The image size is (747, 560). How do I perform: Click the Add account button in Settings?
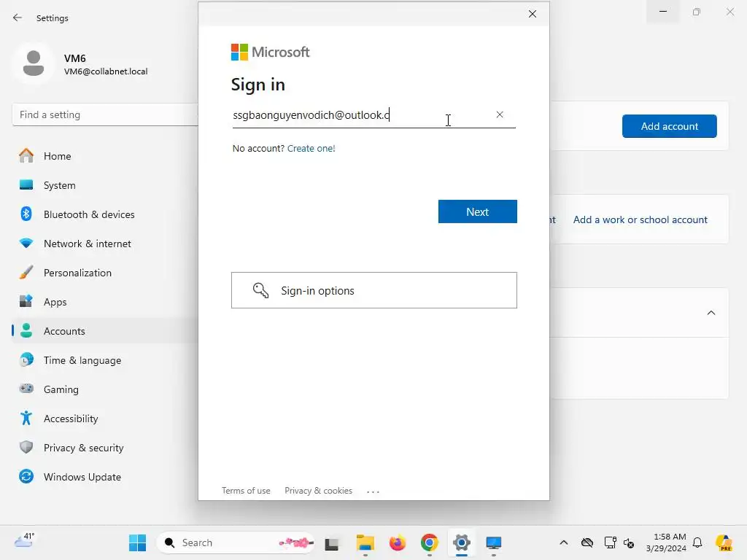pos(670,126)
